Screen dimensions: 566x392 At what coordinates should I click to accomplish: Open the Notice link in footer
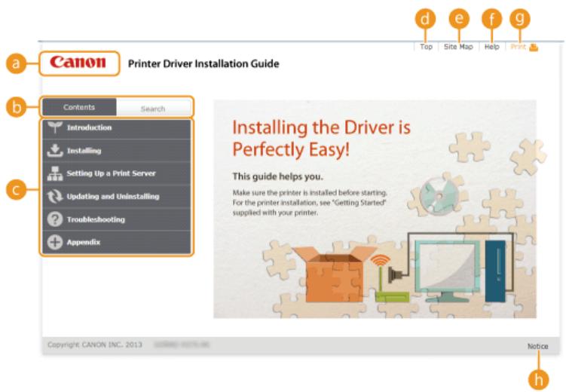click(x=537, y=346)
